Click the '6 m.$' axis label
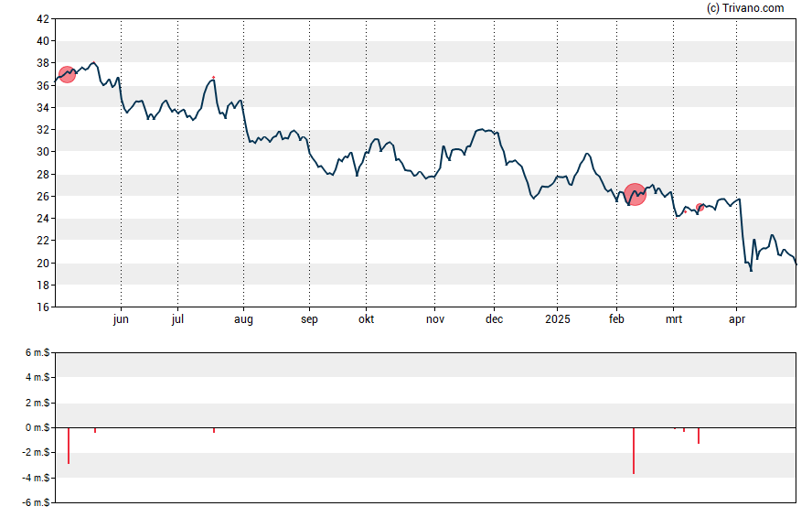The image size is (812, 517). (x=37, y=353)
